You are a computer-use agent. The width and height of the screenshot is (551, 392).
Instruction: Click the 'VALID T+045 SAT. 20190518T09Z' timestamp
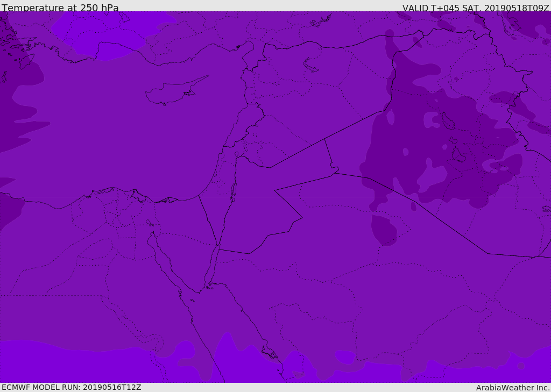[x=476, y=8]
